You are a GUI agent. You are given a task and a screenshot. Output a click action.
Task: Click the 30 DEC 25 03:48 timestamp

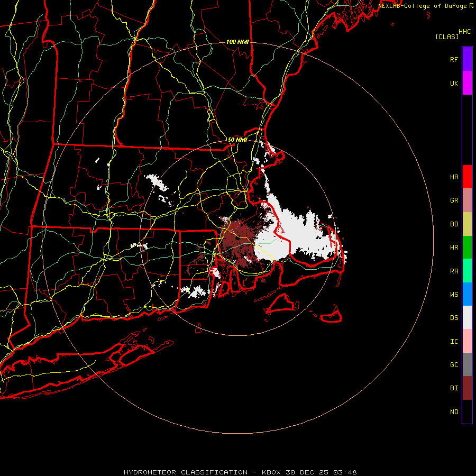[321, 472]
